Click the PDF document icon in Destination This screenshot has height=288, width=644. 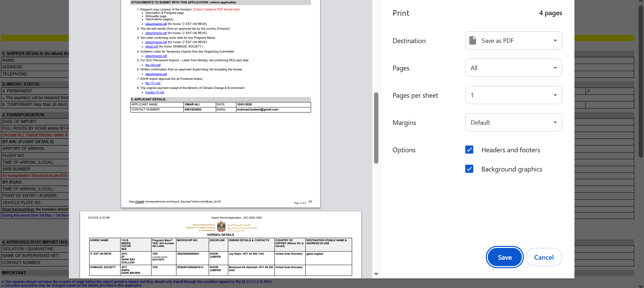pyautogui.click(x=473, y=40)
